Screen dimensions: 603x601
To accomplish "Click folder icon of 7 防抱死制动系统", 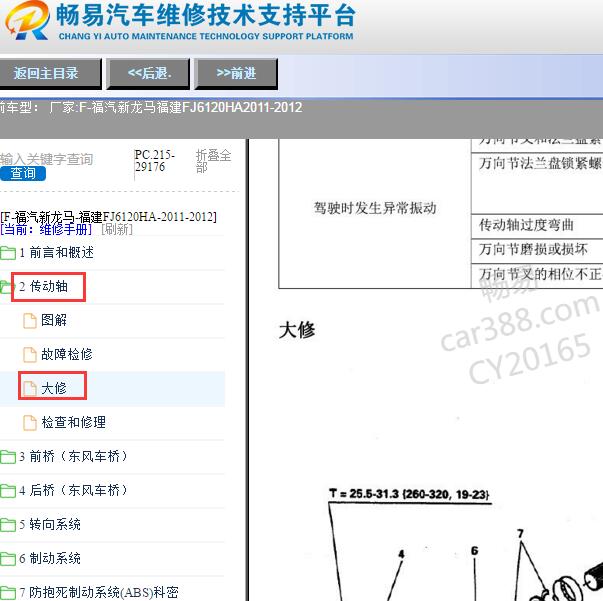I will 8,593.
